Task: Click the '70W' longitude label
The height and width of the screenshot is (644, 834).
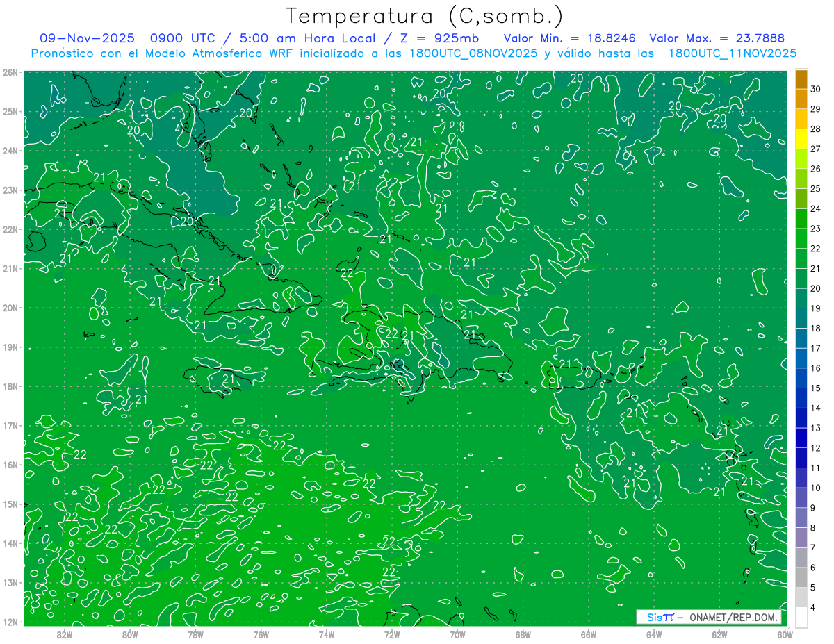Action: coord(457,634)
